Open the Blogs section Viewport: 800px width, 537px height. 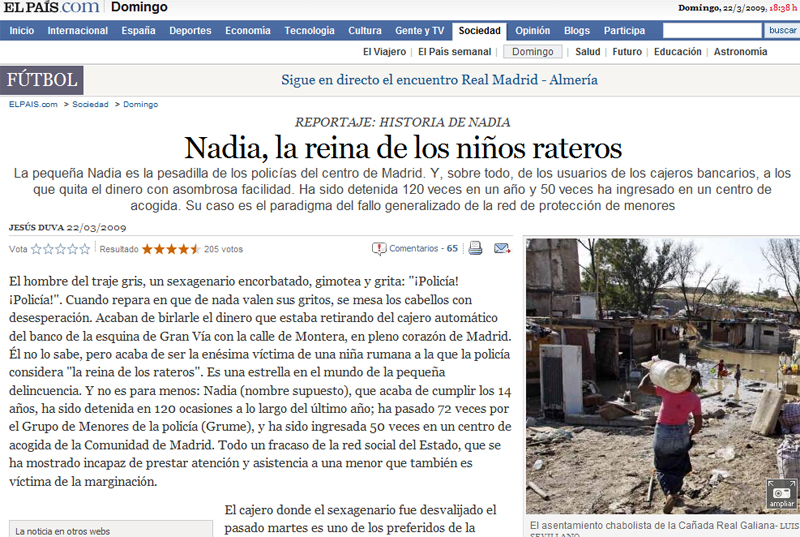pyautogui.click(x=577, y=31)
